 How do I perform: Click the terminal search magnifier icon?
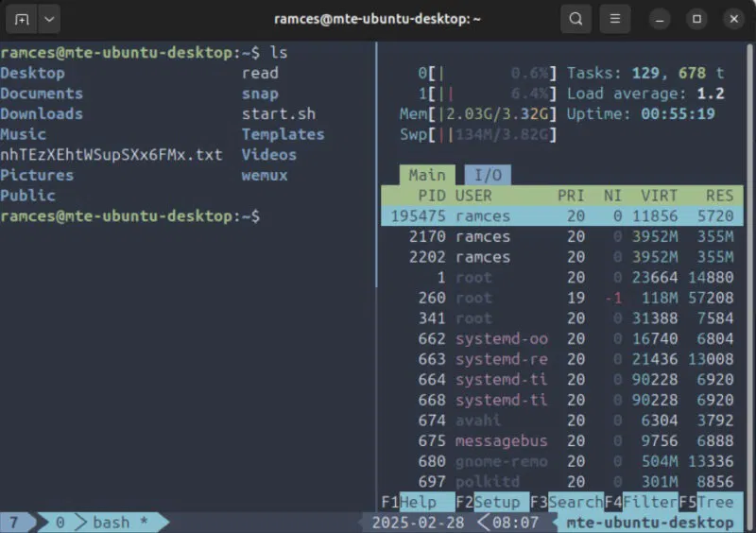(576, 19)
